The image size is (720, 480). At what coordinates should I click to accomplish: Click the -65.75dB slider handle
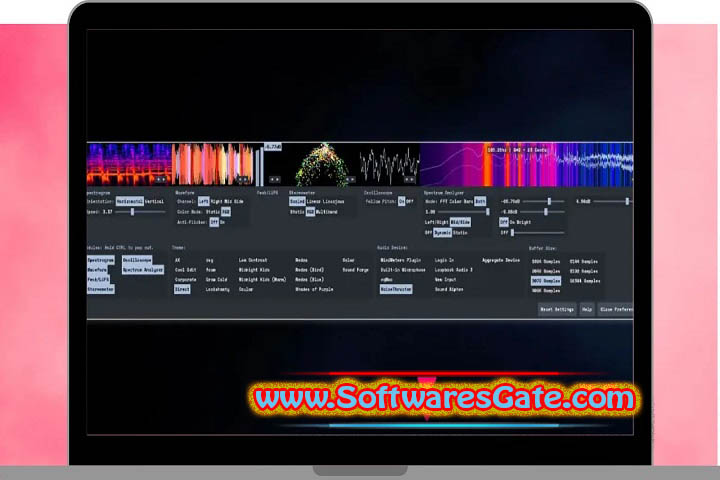pyautogui.click(x=549, y=202)
